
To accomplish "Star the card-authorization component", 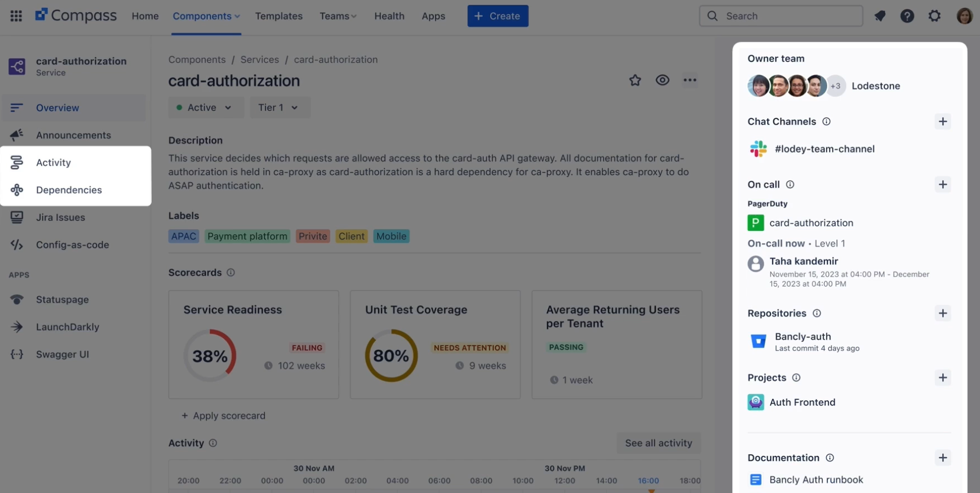I will point(635,81).
